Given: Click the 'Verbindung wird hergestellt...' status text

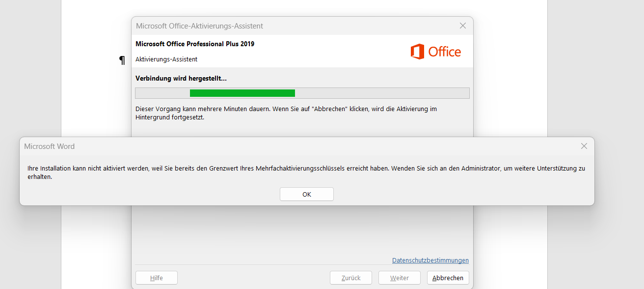Looking at the screenshot, I should pos(181,78).
